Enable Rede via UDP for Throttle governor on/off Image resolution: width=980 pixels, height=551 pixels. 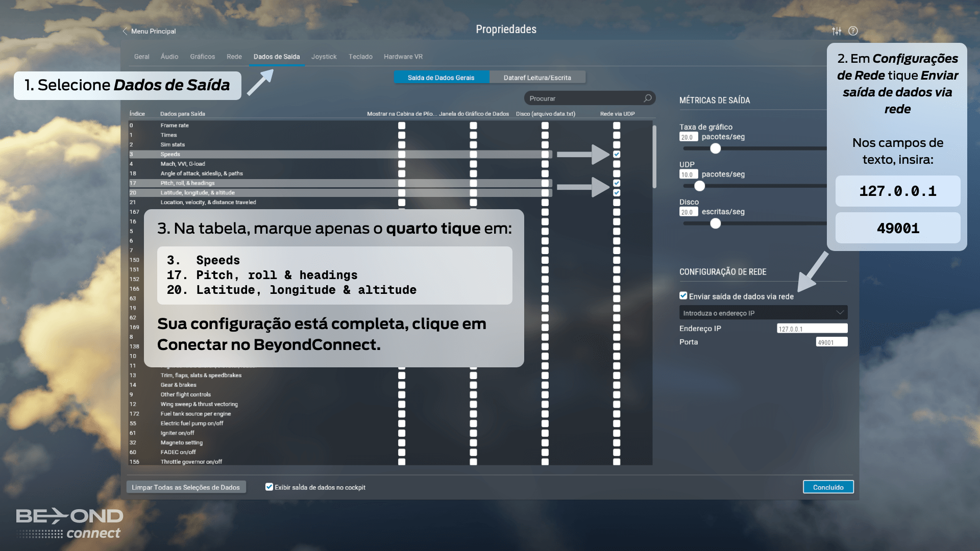click(x=617, y=462)
